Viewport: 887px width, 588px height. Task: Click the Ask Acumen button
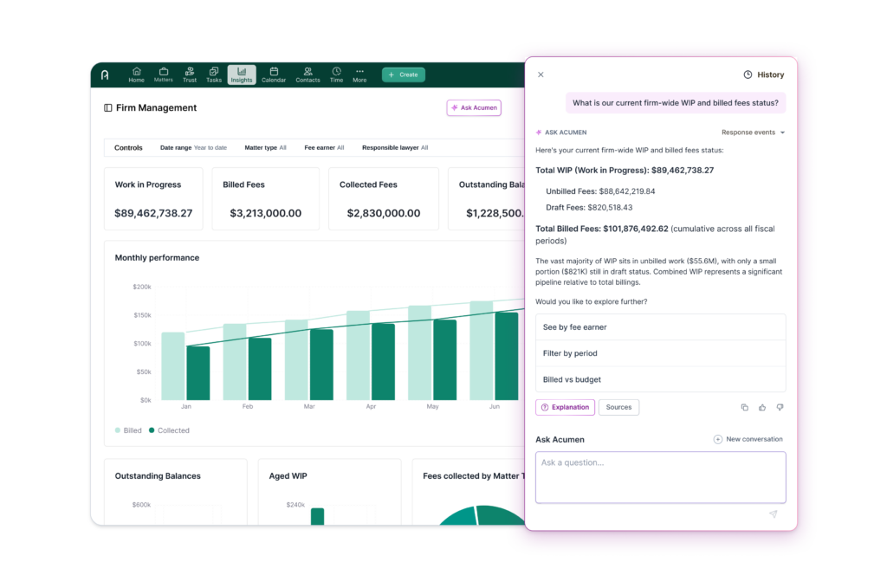coord(474,108)
